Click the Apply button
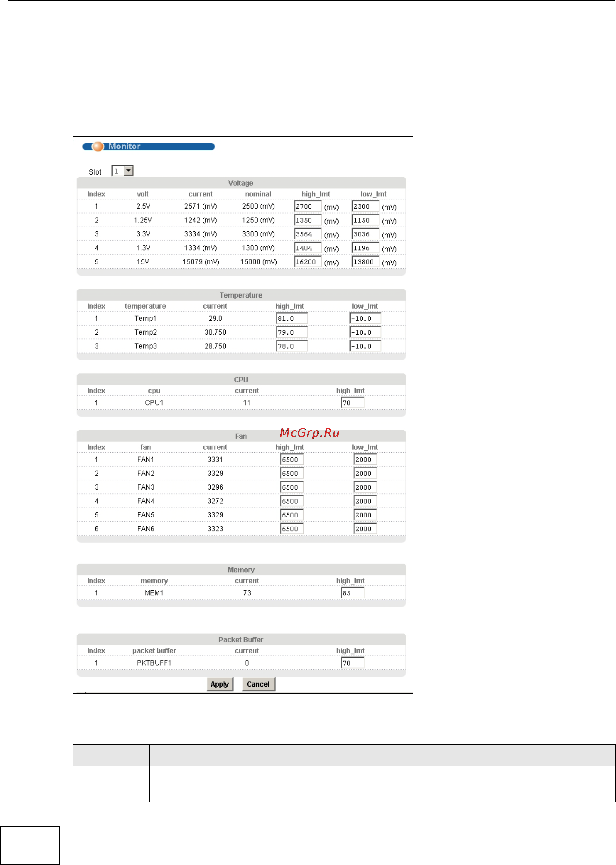 coord(220,684)
